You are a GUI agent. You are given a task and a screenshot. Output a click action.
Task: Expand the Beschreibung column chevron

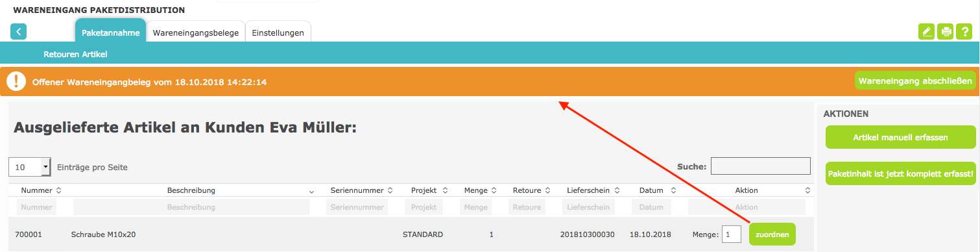point(312,192)
